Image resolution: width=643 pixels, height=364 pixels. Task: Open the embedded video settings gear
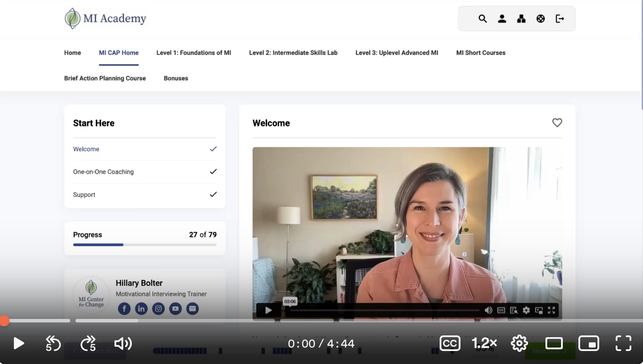coord(526,310)
